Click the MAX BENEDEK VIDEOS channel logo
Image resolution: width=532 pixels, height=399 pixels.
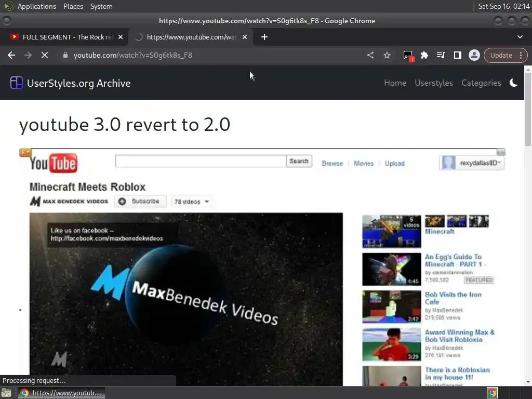click(69, 202)
